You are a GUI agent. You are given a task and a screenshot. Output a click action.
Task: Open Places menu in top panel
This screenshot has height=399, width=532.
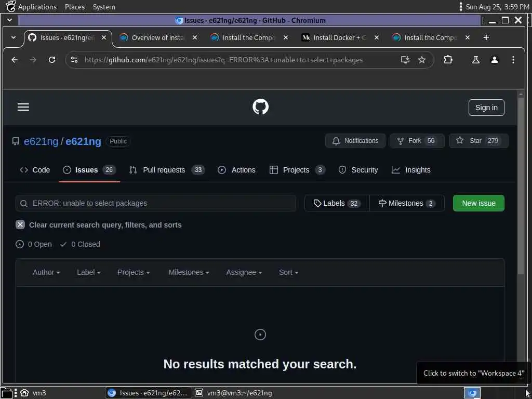[75, 7]
